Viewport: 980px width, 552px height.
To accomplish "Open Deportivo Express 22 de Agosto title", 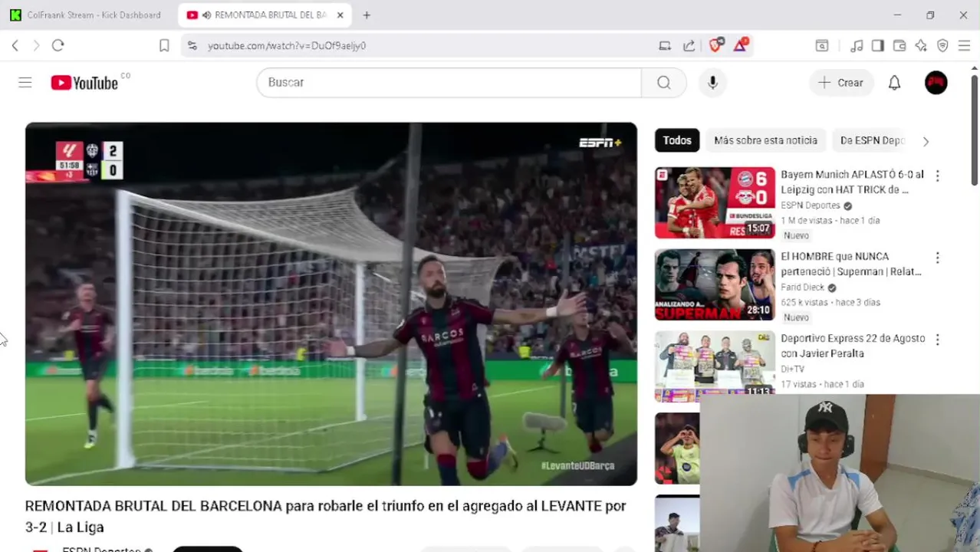I will 853,346.
